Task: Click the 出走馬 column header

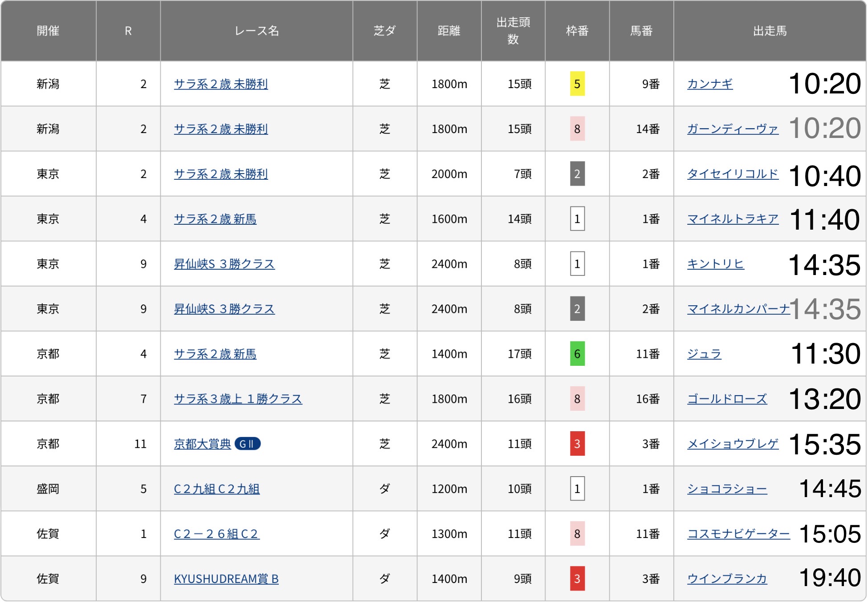Action: tap(769, 31)
